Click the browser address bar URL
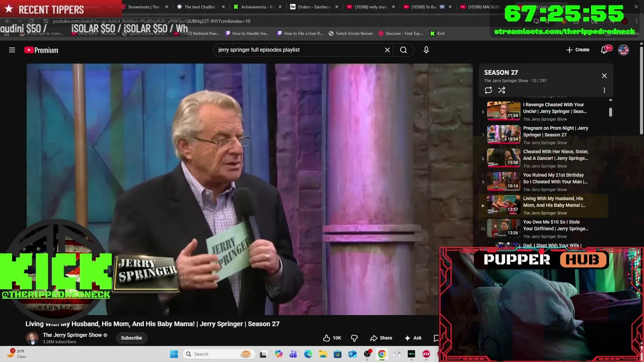 151,21
